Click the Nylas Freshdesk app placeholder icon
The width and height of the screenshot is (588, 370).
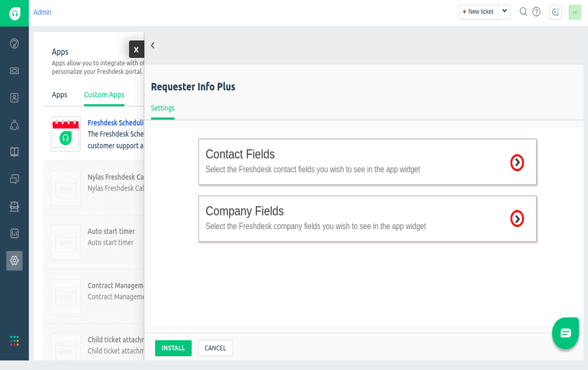click(66, 188)
